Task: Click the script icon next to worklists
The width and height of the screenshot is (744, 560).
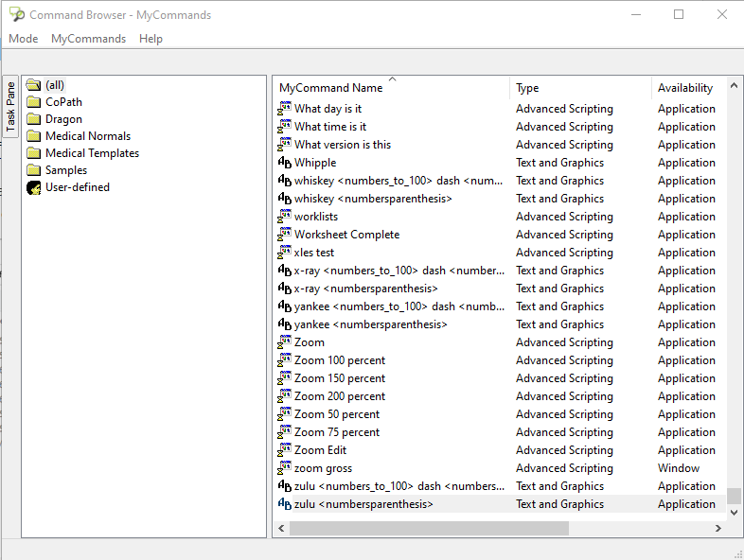Action: [x=284, y=217]
